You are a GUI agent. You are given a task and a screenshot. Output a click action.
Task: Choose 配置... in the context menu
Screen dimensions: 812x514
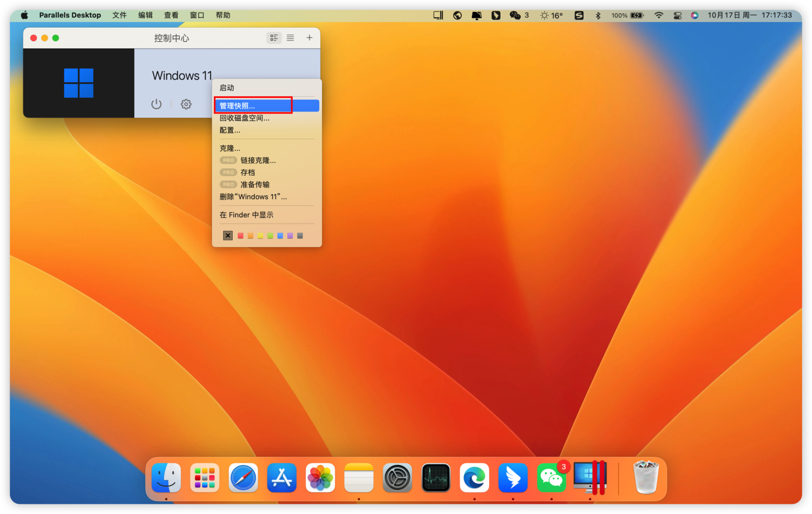(267, 130)
